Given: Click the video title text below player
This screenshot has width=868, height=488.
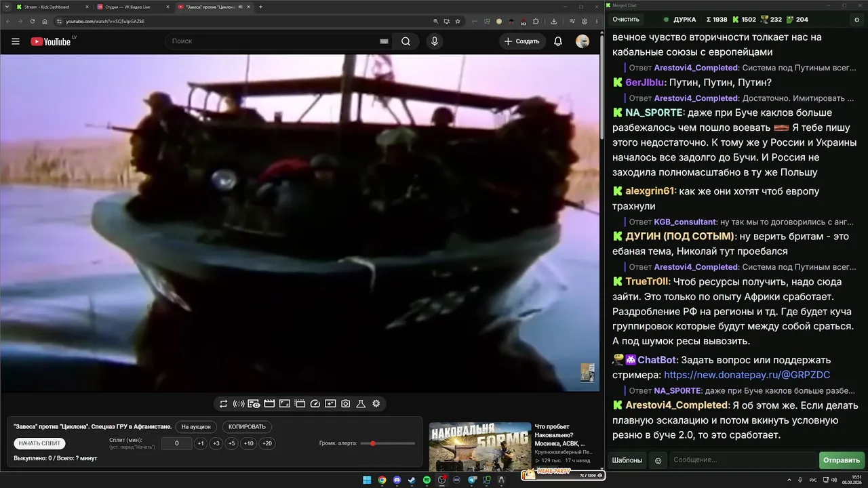Looking at the screenshot, I should (x=92, y=427).
